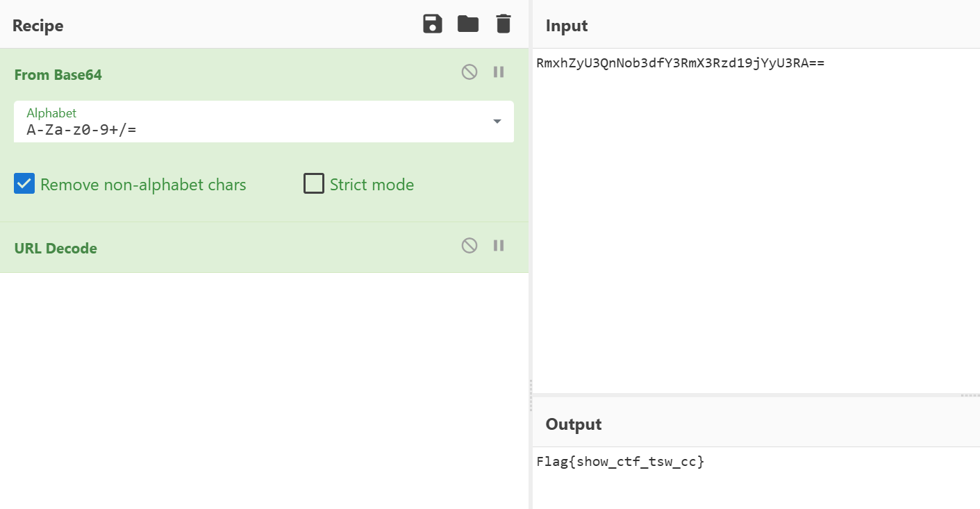Set breakpoint on URL Decode operation
The height and width of the screenshot is (509, 980).
coord(499,246)
